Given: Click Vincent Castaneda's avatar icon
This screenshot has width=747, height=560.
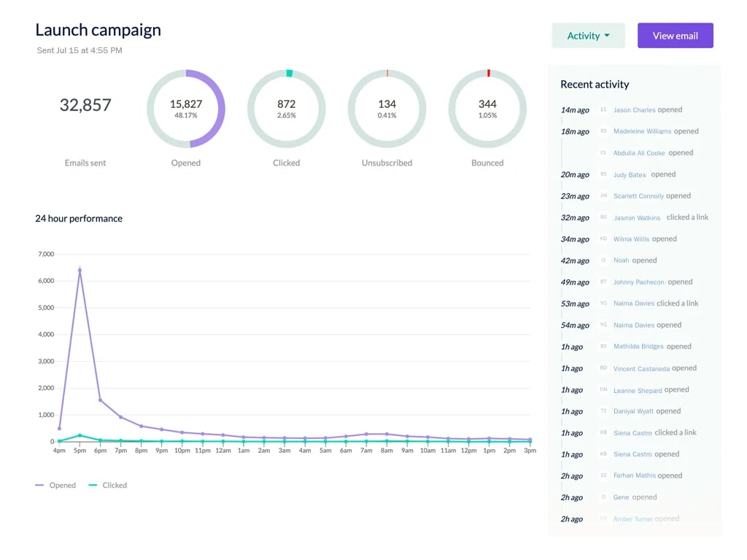Looking at the screenshot, I should (603, 368).
